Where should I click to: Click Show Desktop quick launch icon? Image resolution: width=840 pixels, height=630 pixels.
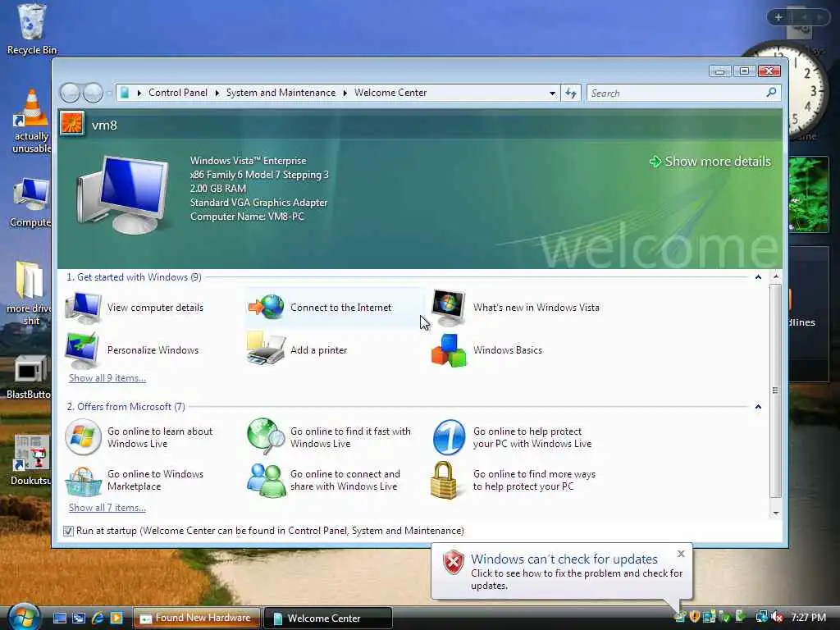coord(60,618)
